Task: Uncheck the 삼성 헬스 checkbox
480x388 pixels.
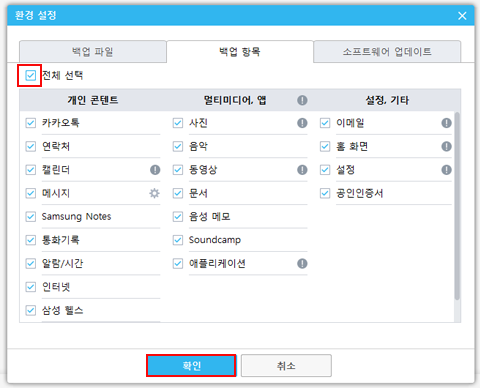Action: tap(31, 311)
